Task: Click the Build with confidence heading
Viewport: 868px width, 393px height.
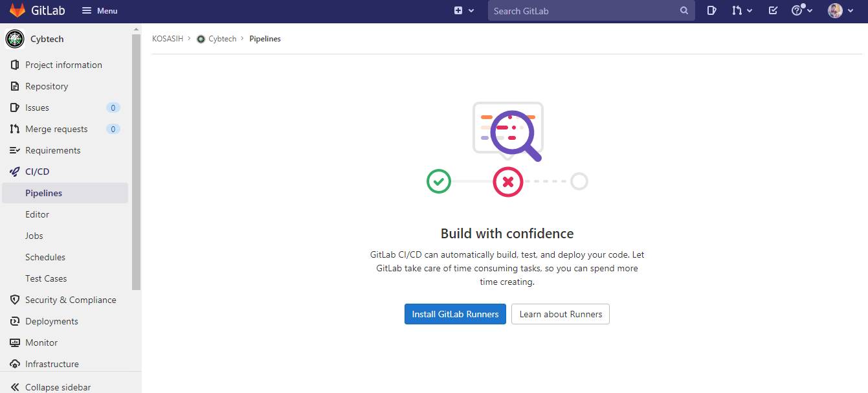Action: pos(507,234)
